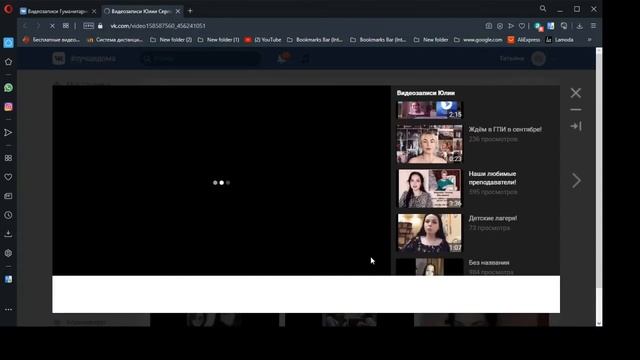The width and height of the screenshot is (640, 360).
Task: Minimize the VK video player
Action: click(576, 109)
